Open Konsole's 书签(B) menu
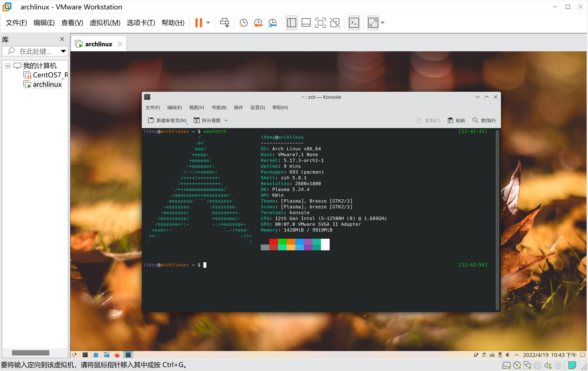 (x=219, y=108)
